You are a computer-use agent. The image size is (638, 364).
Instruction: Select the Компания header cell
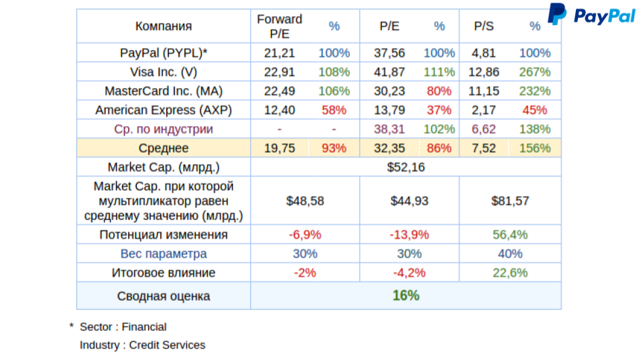[164, 26]
